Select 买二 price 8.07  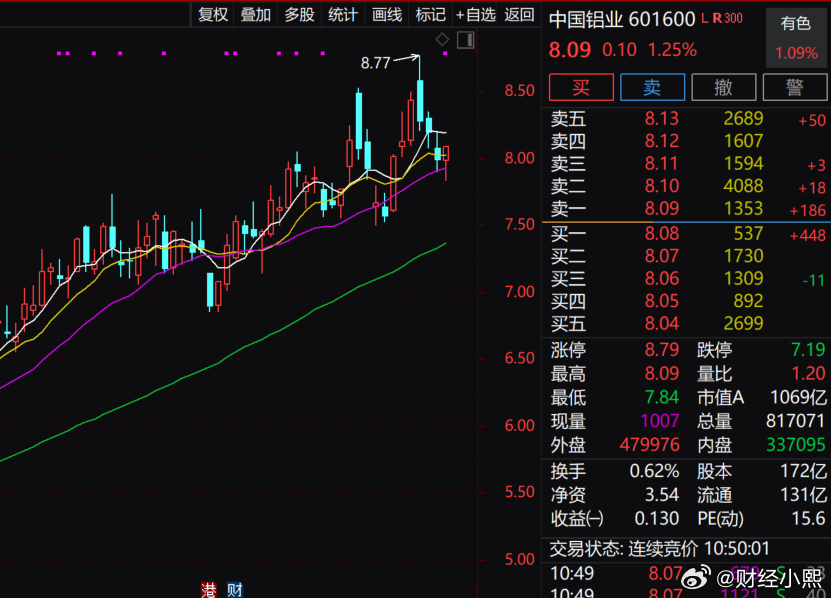[x=661, y=256]
